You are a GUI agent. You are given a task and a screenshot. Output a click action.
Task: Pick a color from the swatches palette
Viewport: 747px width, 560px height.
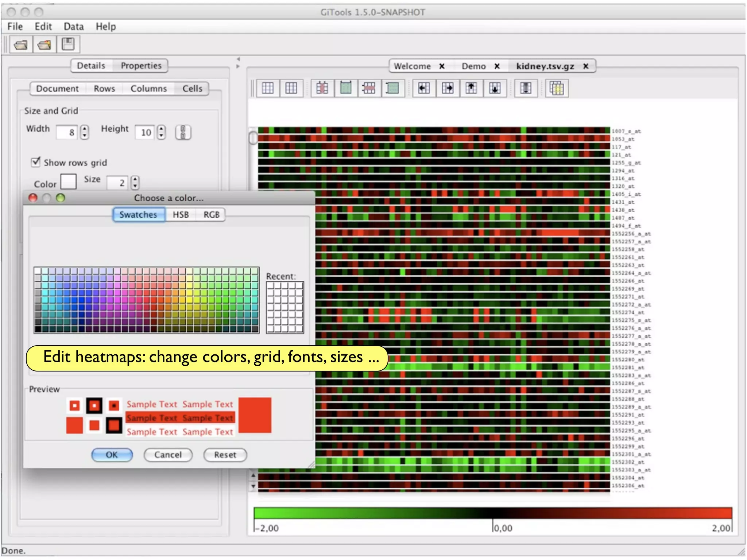point(146,300)
